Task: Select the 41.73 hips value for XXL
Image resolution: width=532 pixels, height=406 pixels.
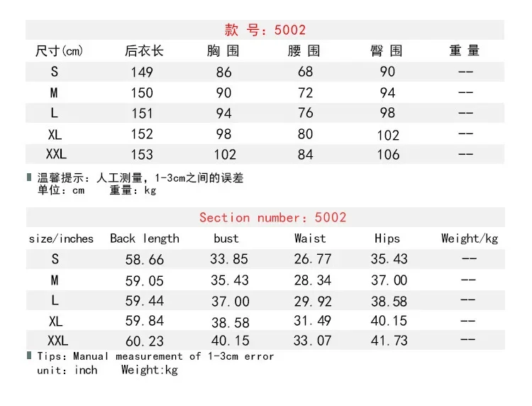Action: tap(389, 341)
